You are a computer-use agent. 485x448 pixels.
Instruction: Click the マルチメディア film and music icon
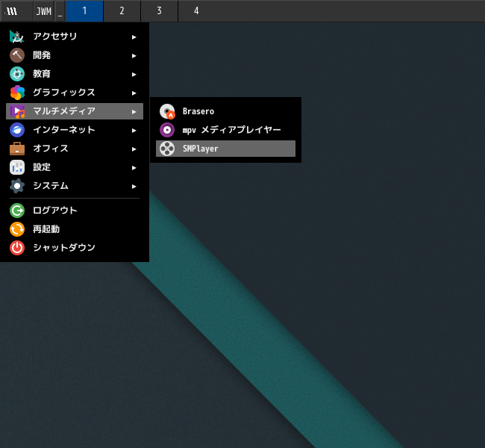coord(17,111)
